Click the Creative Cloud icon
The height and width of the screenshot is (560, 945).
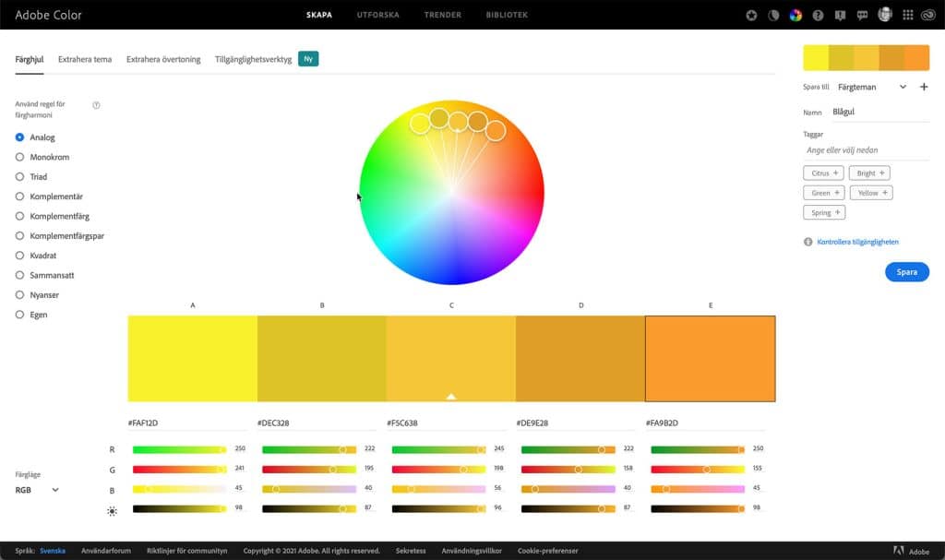tap(928, 15)
